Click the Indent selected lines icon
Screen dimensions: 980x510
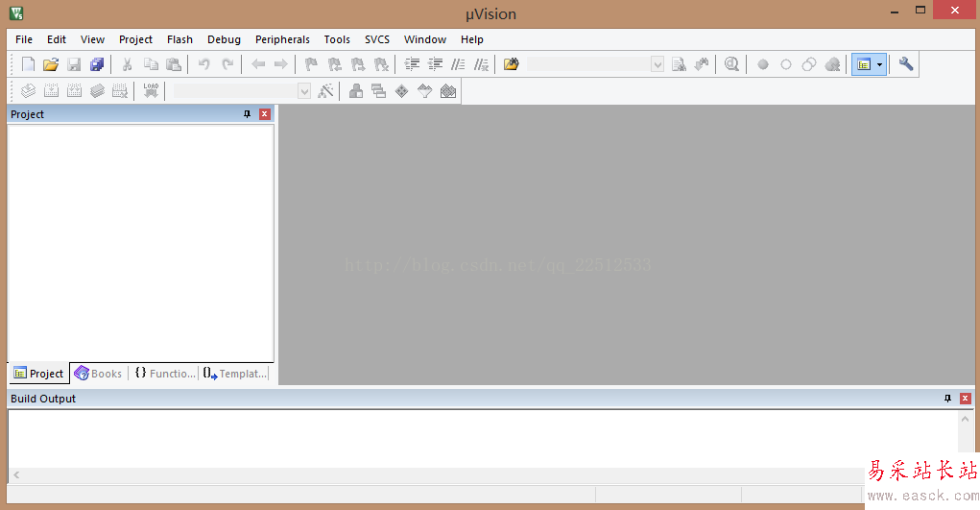pyautogui.click(x=412, y=63)
